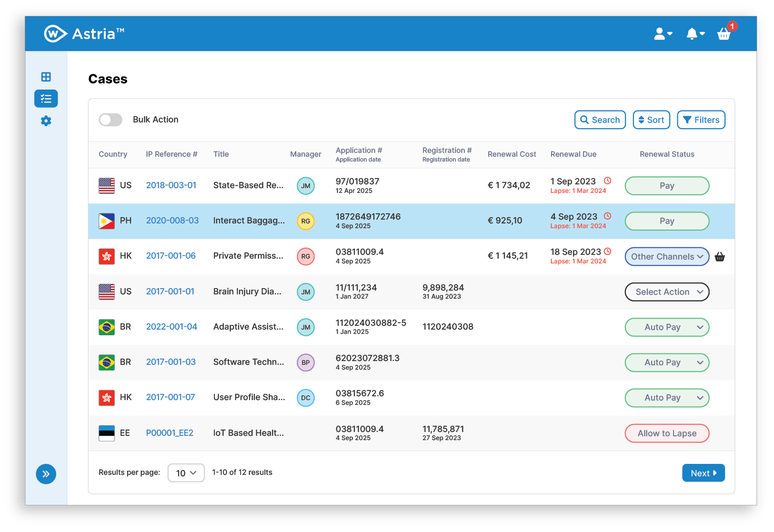Viewport: 774px width, 532px height.
Task: Click overdue clock icon for 1 Sep 2023
Action: pyautogui.click(x=608, y=181)
